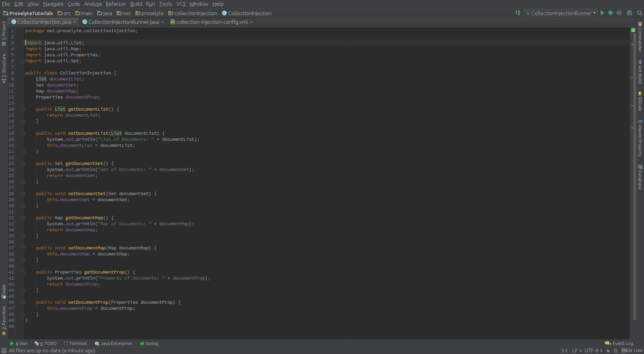Run the CollectionInjectionRunner configuration

[602, 13]
